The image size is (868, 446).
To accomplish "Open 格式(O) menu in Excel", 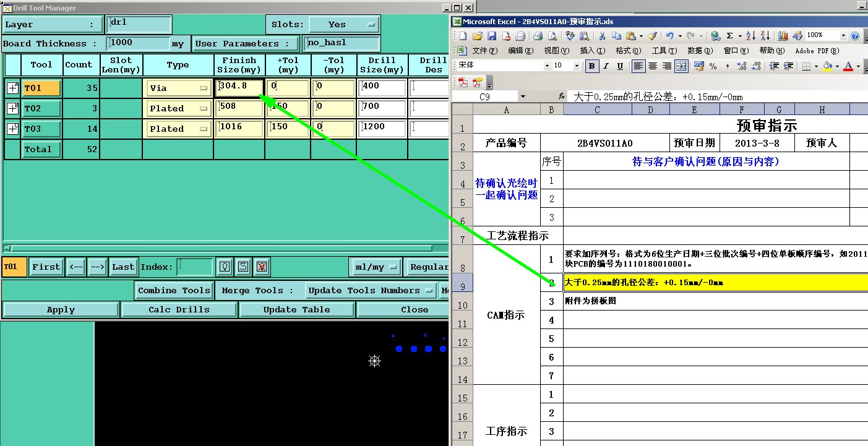I will click(628, 51).
